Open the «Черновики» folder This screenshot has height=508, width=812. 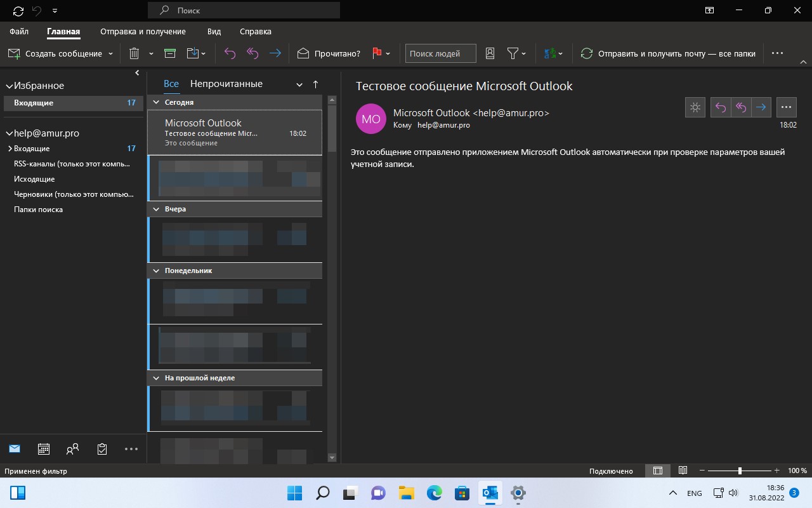click(74, 194)
